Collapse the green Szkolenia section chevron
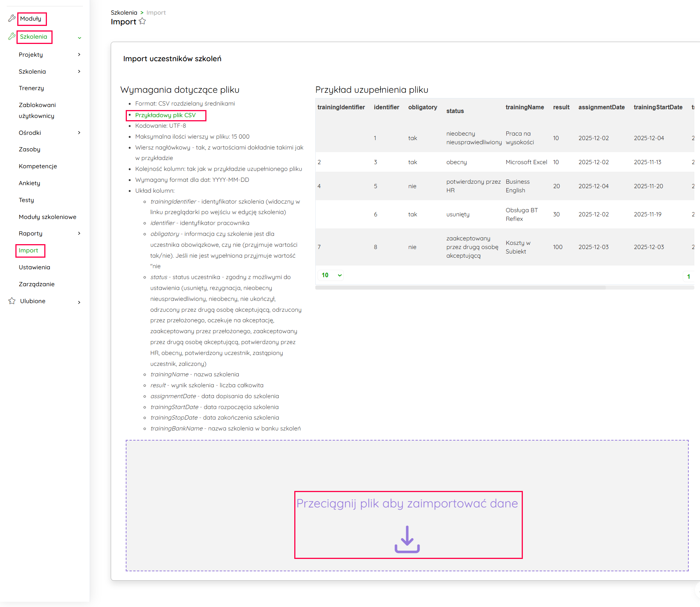Viewport: 700px width, 607px height. pyautogui.click(x=79, y=38)
